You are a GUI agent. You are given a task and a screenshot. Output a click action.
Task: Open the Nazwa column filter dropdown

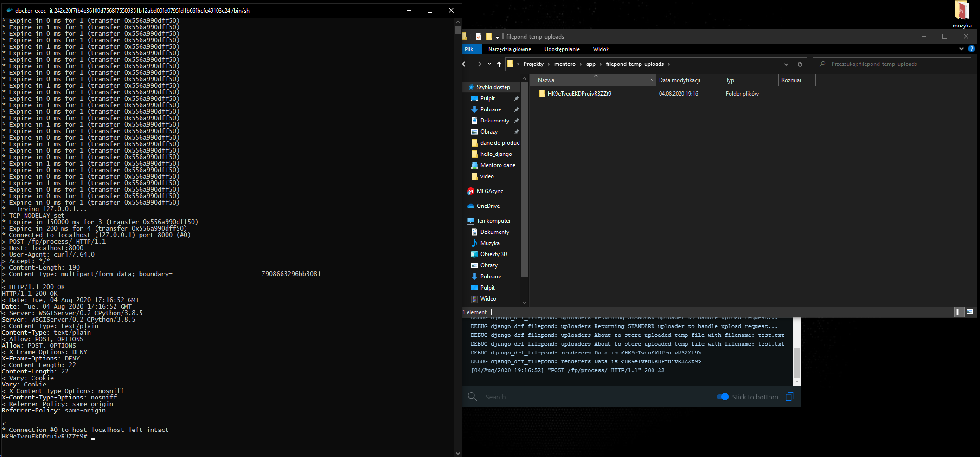coord(652,80)
